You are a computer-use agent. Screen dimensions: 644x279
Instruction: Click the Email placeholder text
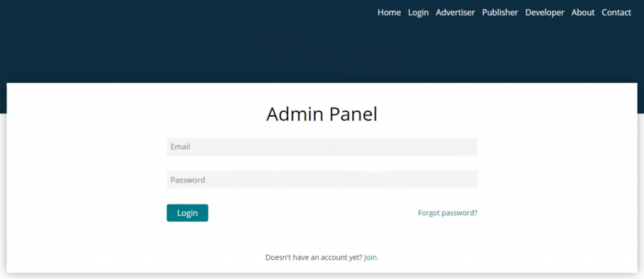click(x=180, y=147)
